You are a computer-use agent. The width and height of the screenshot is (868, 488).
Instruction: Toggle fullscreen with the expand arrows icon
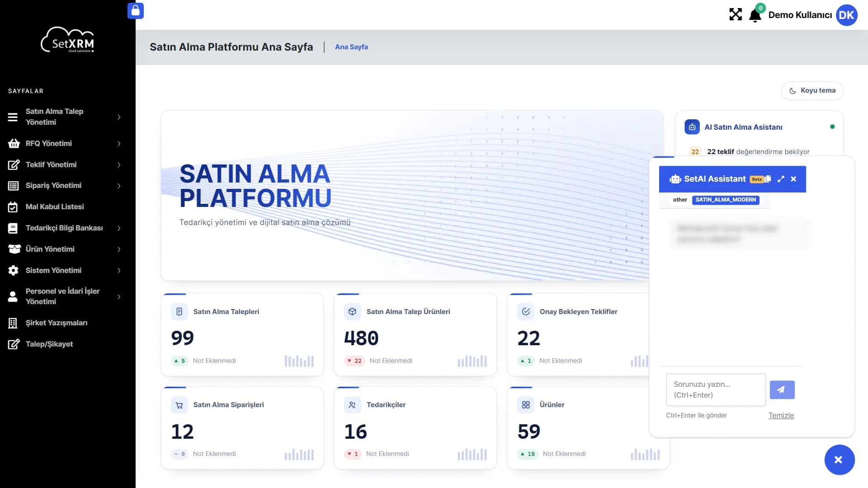pos(736,14)
